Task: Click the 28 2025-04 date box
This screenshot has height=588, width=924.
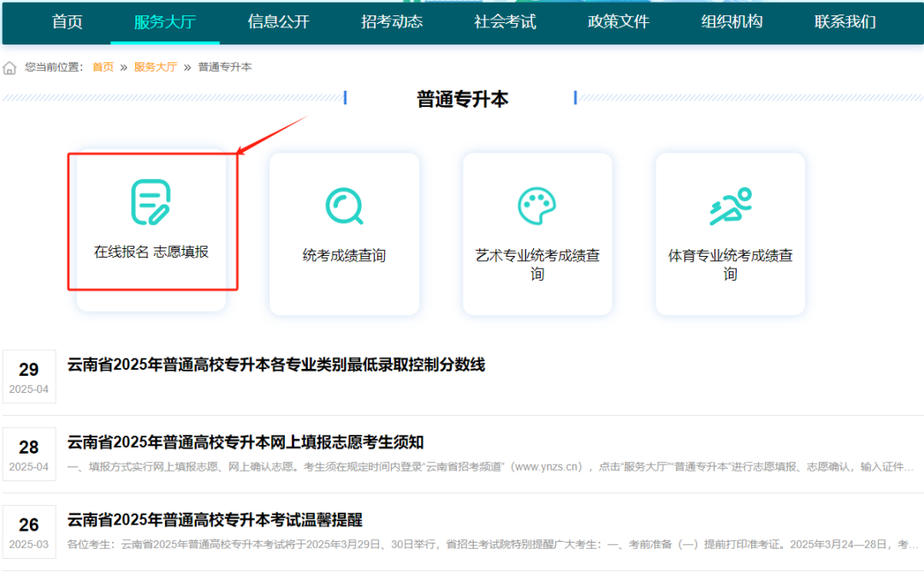Action: coord(29,454)
